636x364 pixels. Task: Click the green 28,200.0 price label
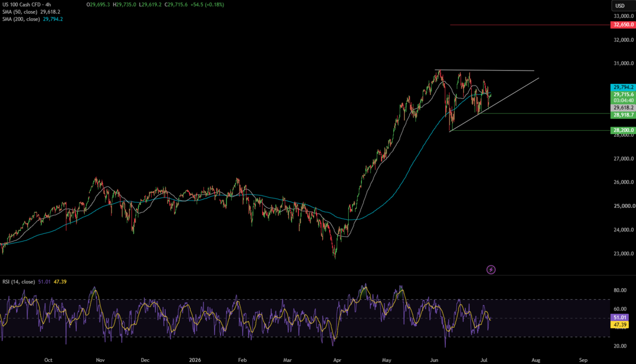[x=623, y=130]
